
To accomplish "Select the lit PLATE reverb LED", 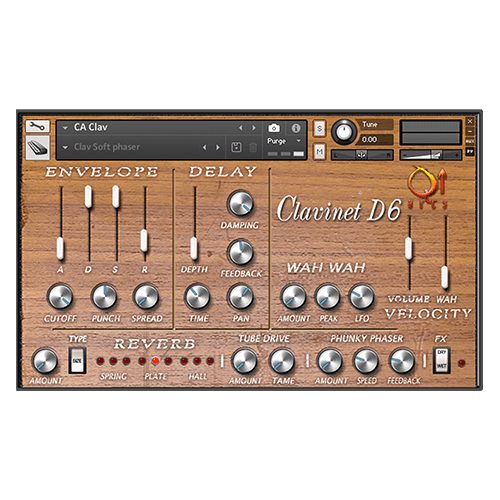I will pos(155,361).
